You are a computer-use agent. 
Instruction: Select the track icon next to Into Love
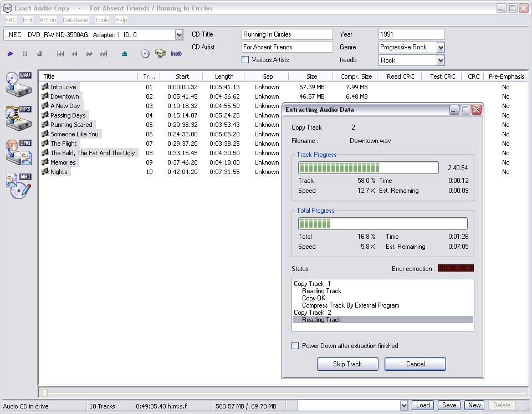click(45, 87)
